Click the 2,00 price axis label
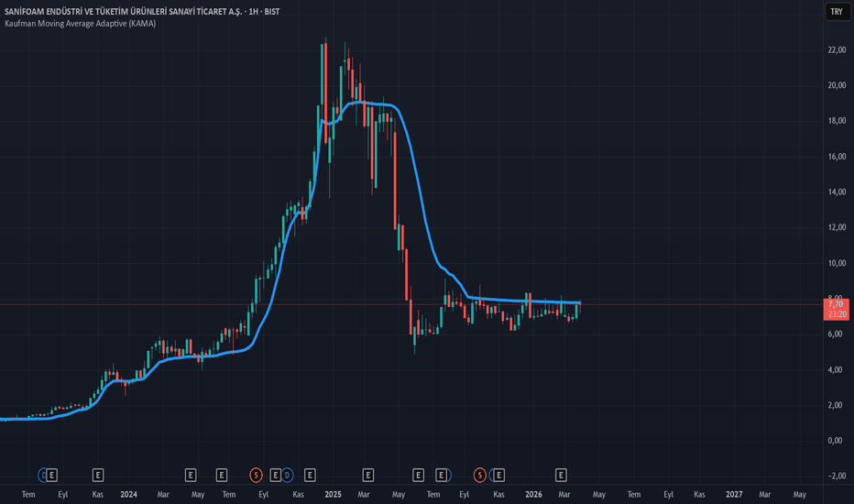This screenshot has width=854, height=504. (x=837, y=405)
